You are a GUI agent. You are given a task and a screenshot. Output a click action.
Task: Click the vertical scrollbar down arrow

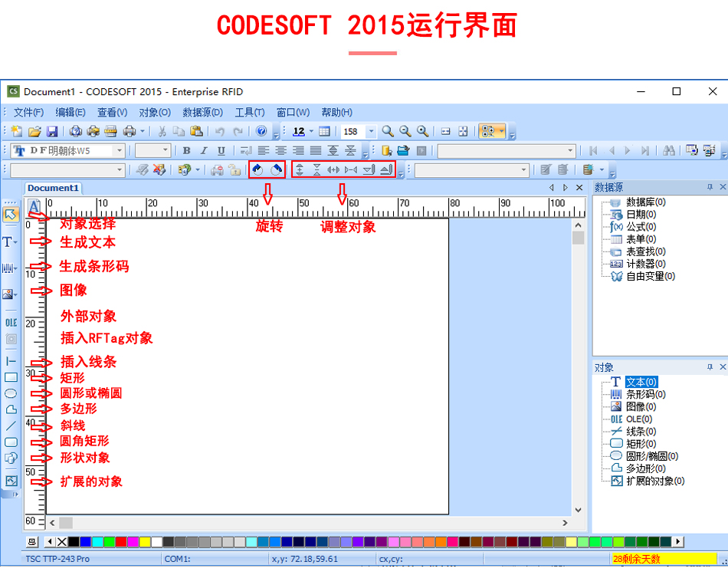[x=578, y=510]
